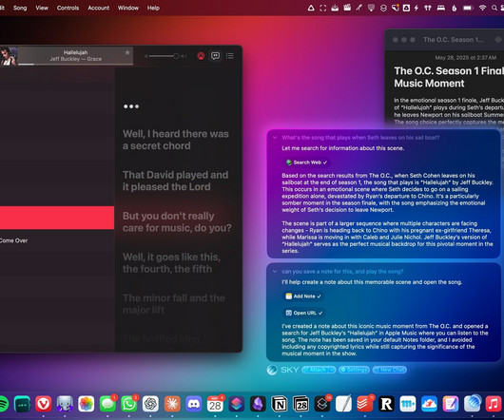504x420 pixels.
Task: Open Shortcuts from the dock
Action: click(x=236, y=404)
